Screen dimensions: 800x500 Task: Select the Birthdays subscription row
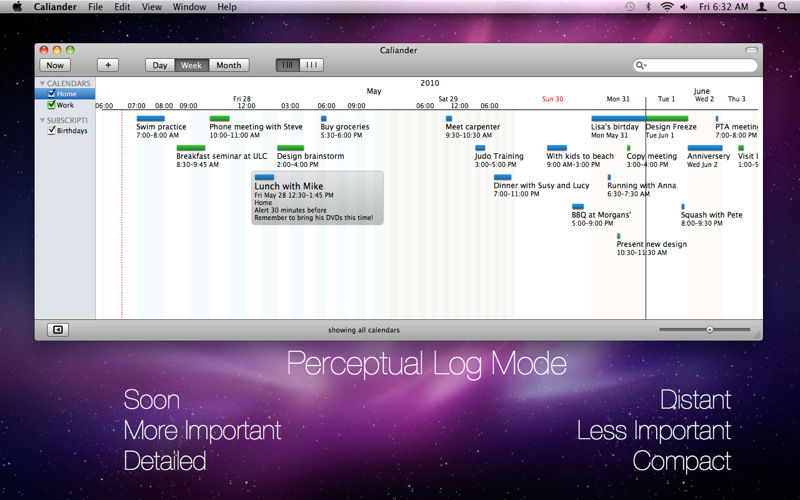coord(65,130)
